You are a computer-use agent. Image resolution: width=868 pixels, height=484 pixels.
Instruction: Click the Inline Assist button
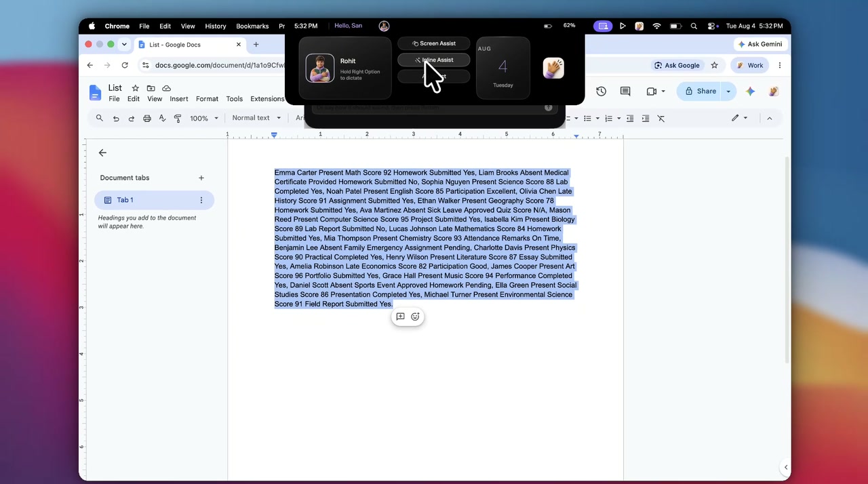pyautogui.click(x=434, y=60)
